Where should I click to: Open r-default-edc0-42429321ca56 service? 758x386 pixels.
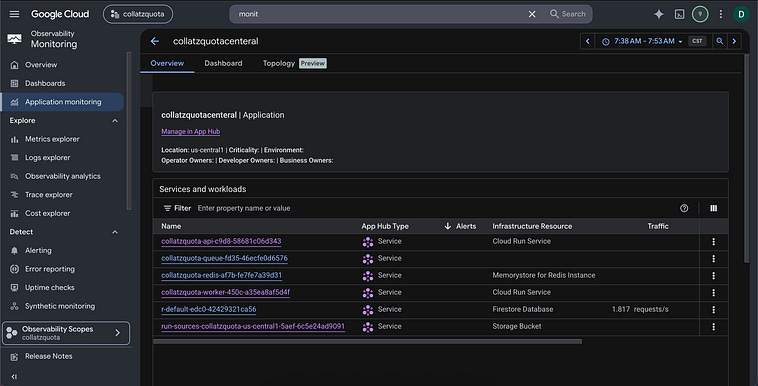click(208, 309)
